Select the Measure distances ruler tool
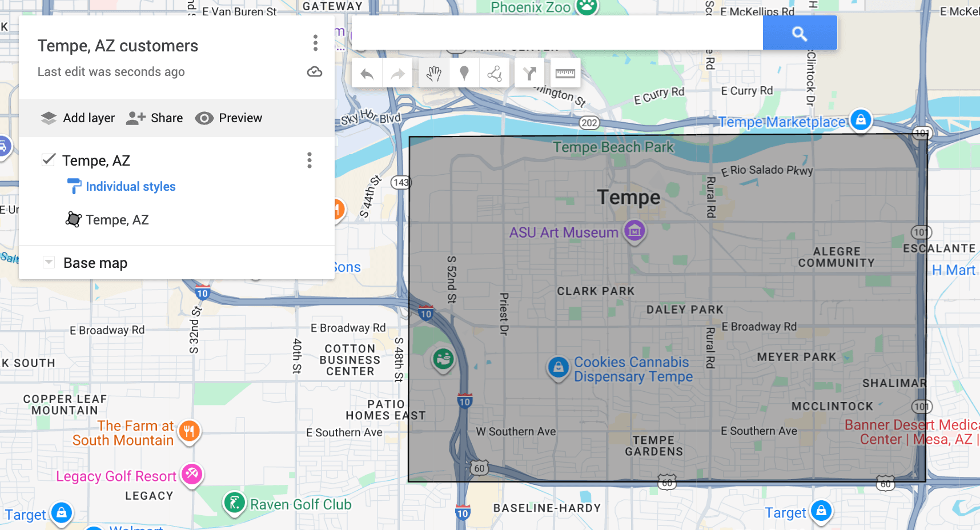The image size is (980, 530). 565,73
